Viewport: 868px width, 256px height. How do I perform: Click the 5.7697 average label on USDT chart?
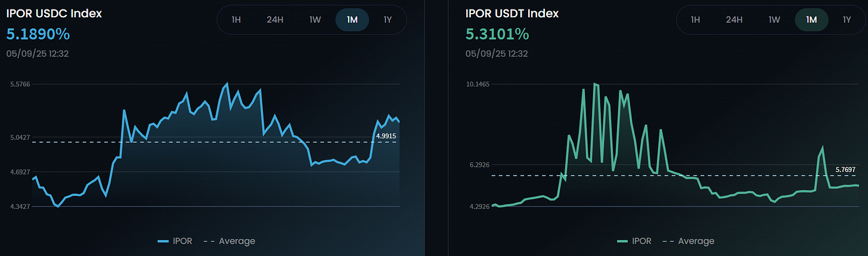tap(845, 170)
